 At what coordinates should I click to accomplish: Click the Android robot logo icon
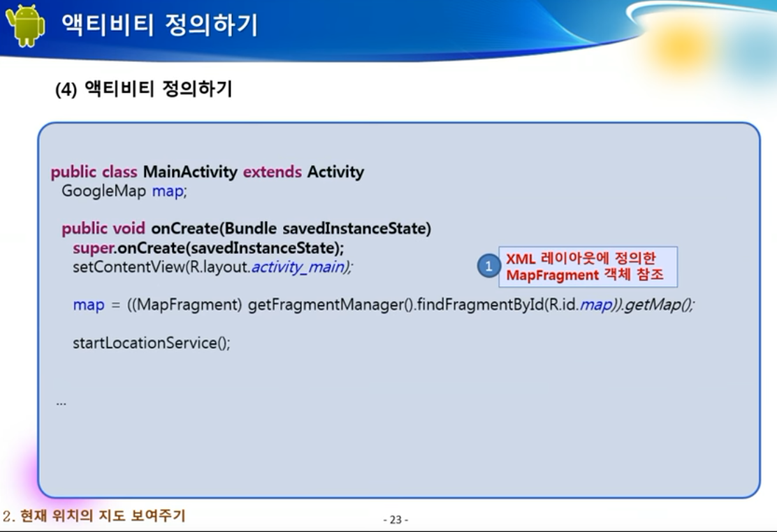[x=24, y=26]
